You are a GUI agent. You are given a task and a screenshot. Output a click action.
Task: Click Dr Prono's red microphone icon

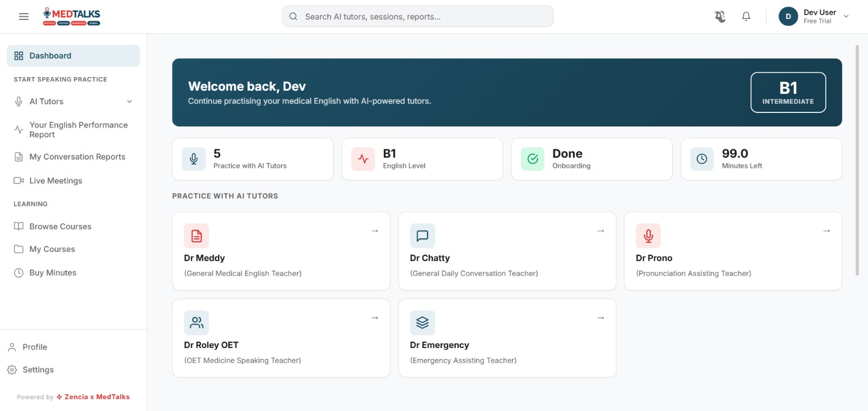tap(648, 236)
